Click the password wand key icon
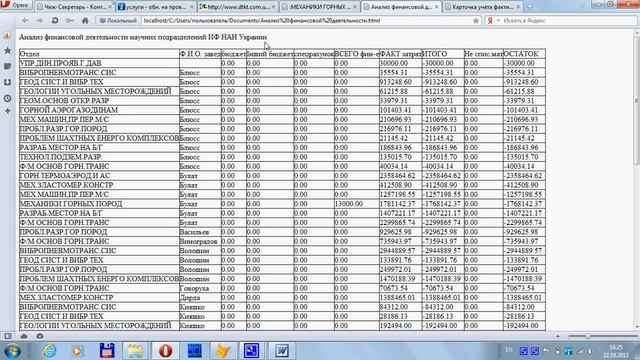 (70, 20)
